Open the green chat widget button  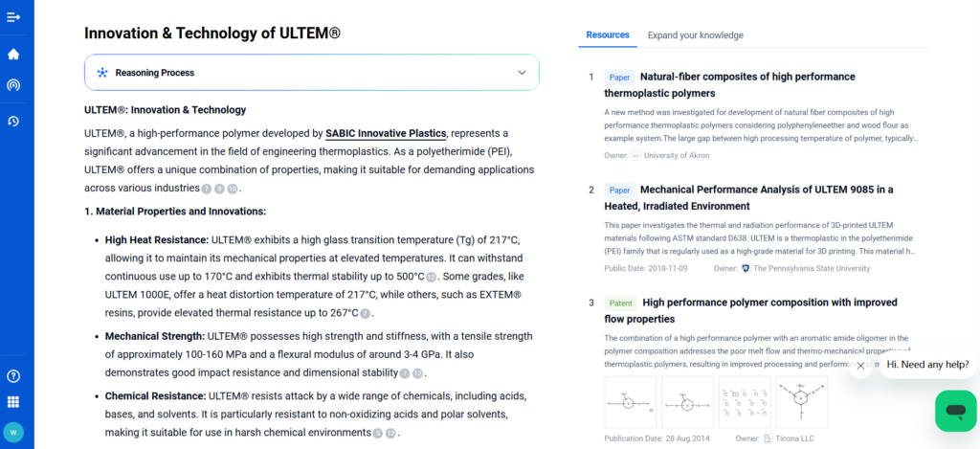coord(955,411)
